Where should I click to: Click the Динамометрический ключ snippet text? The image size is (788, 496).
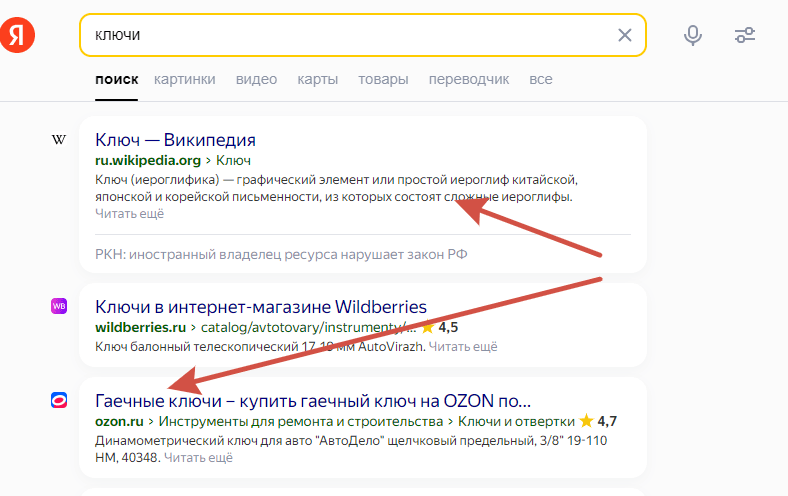351,449
